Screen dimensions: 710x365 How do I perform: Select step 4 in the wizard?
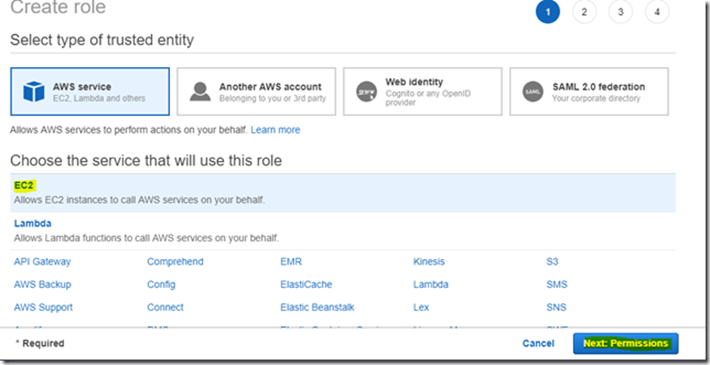(x=657, y=12)
